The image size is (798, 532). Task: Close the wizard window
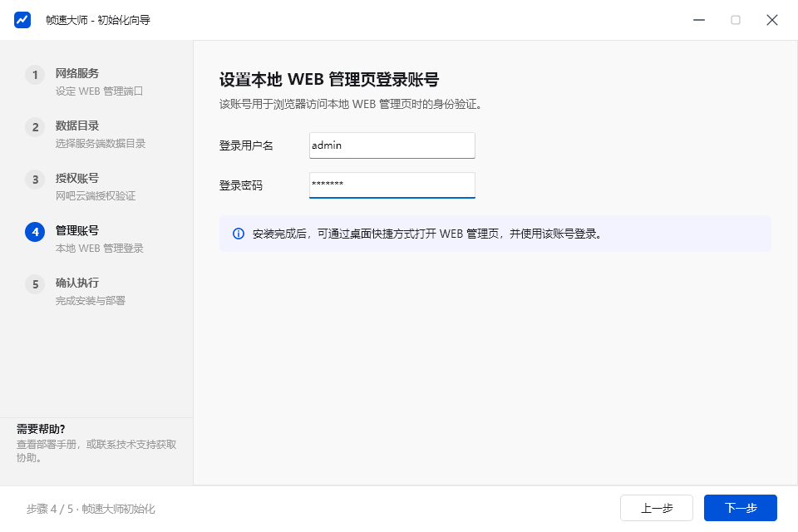pos(772,20)
